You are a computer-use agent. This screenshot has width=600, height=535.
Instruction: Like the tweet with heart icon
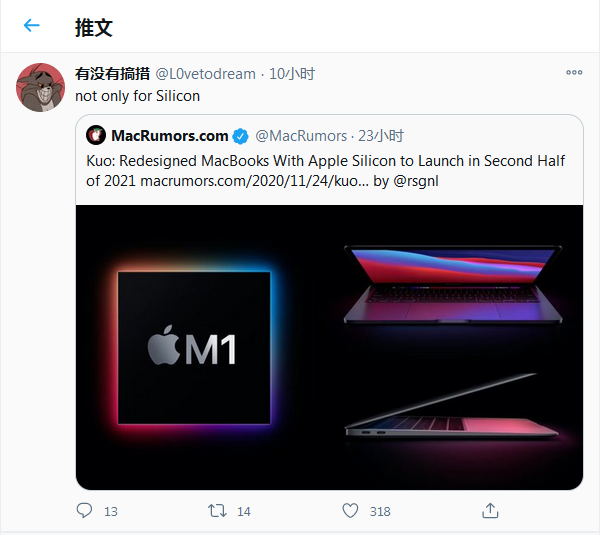point(350,510)
